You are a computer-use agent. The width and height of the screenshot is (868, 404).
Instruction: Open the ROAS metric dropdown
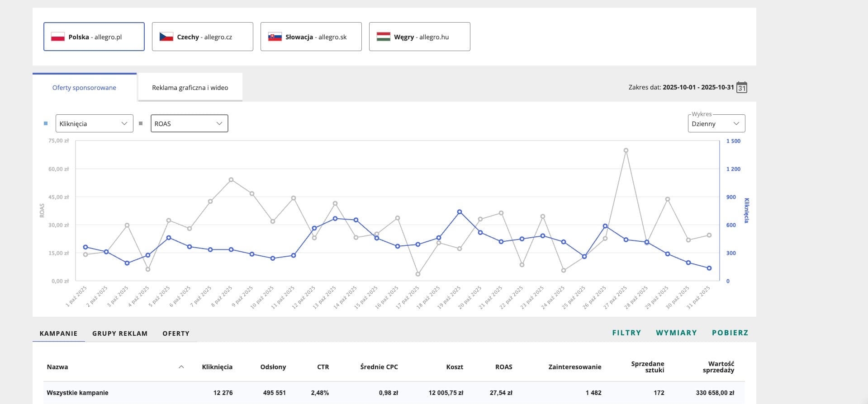click(x=189, y=123)
